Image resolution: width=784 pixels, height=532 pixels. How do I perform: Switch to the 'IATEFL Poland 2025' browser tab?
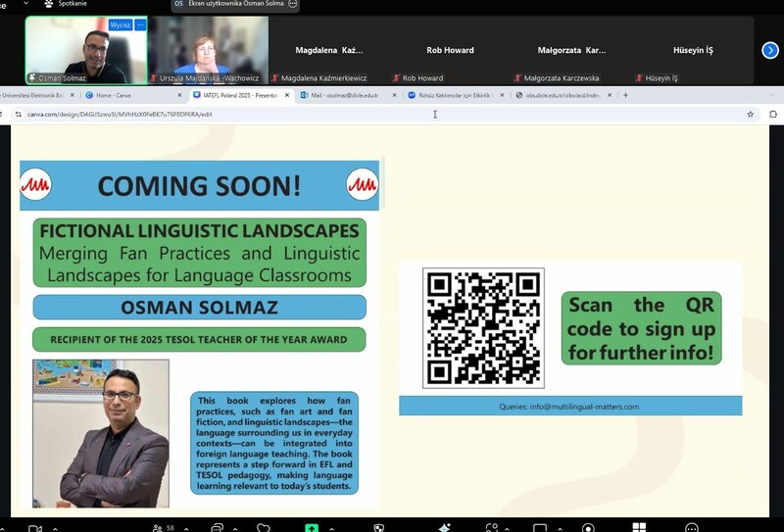[x=241, y=95]
